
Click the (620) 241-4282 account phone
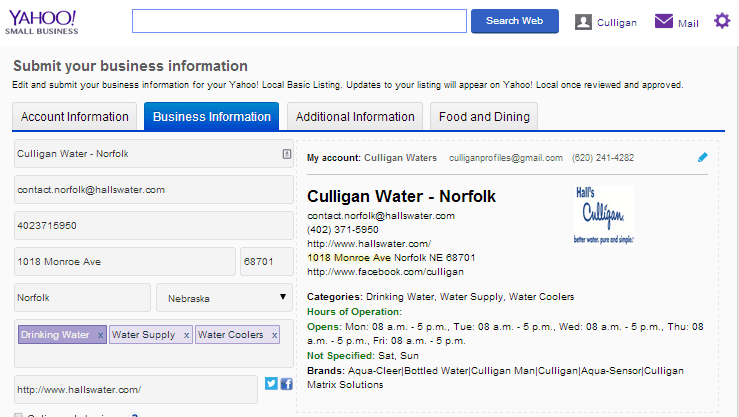click(603, 158)
